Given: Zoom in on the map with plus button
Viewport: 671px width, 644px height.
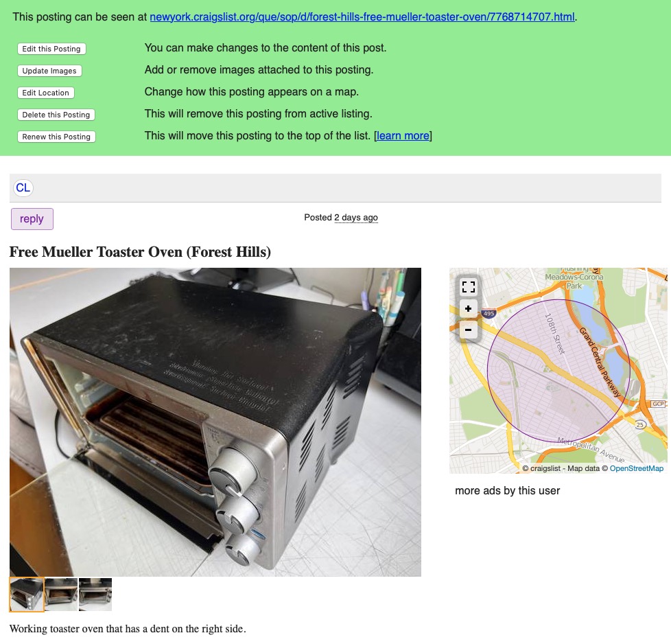Looking at the screenshot, I should [468, 309].
